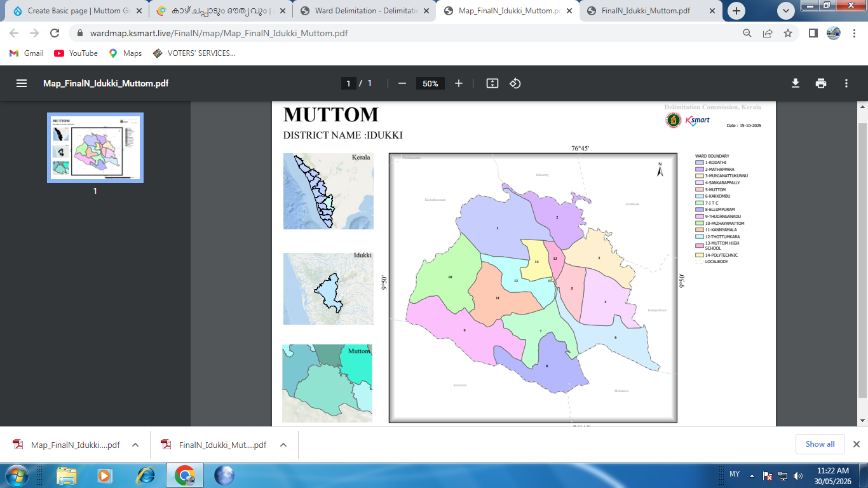This screenshot has height=488, width=868.
Task: Click the 50% zoom level field
Action: [x=430, y=83]
